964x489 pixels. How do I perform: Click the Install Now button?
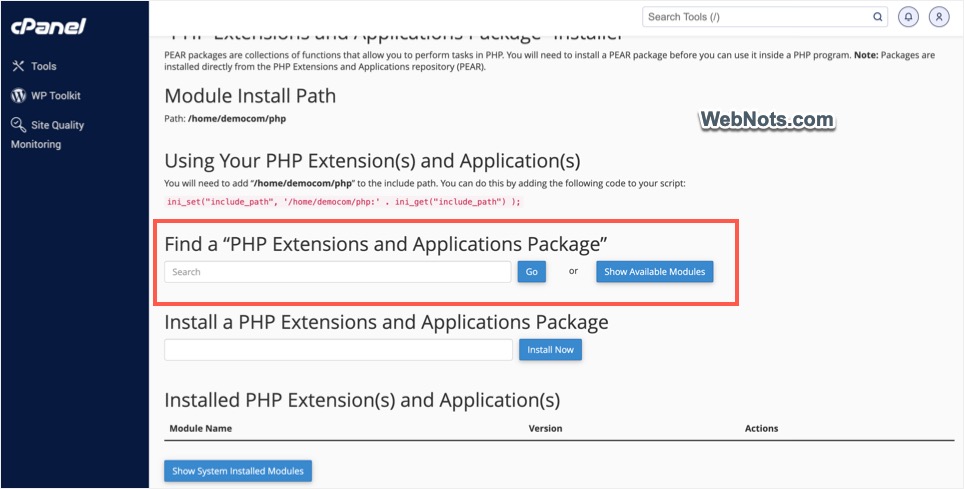click(x=550, y=349)
